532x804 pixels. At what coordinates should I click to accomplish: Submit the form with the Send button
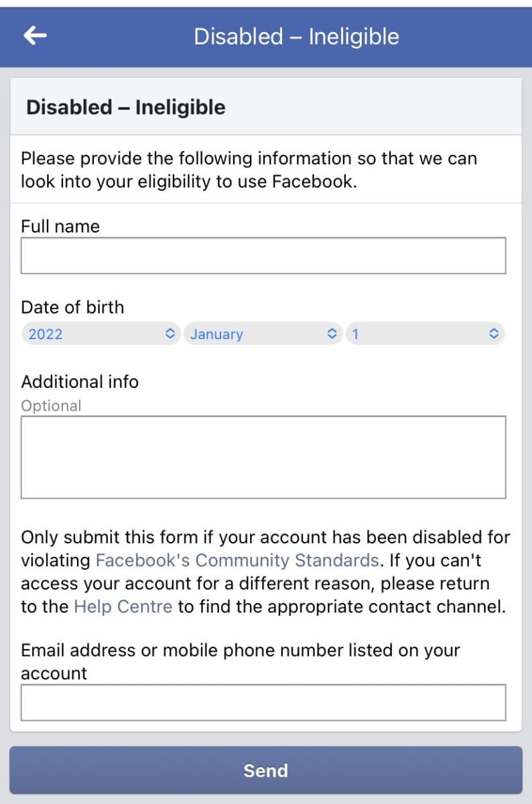pos(266,770)
